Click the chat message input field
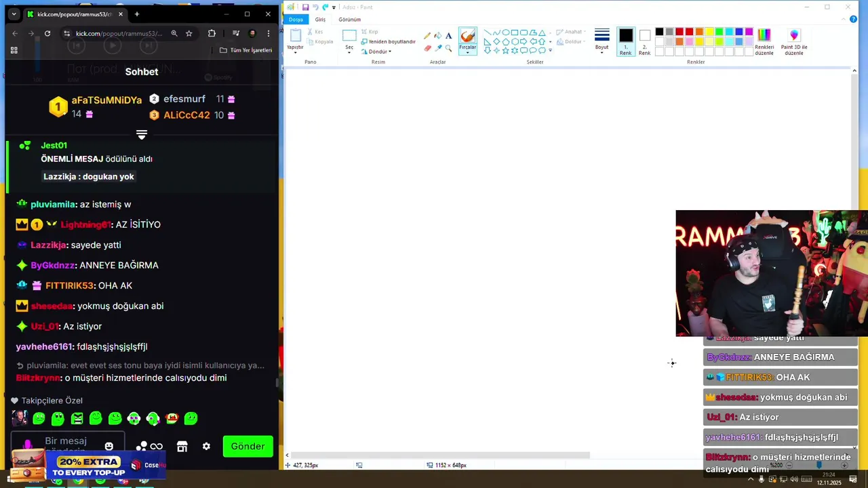Image resolution: width=868 pixels, height=488 pixels. (68, 445)
